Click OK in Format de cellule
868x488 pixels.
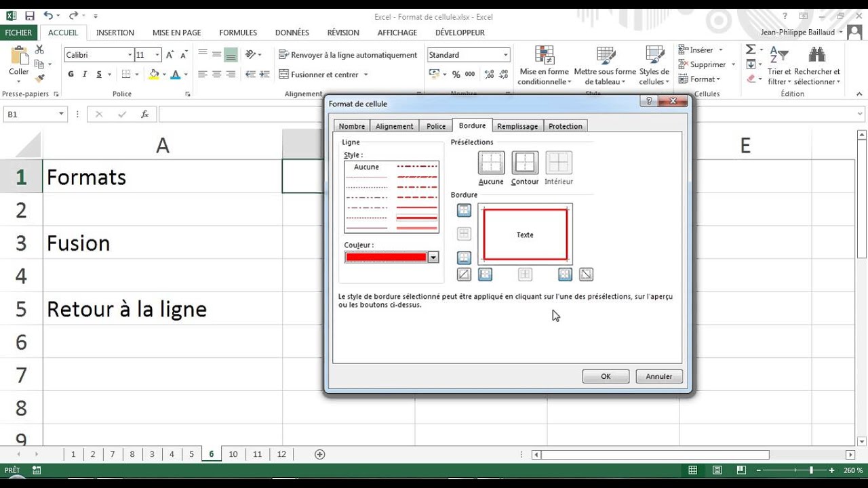(606, 376)
